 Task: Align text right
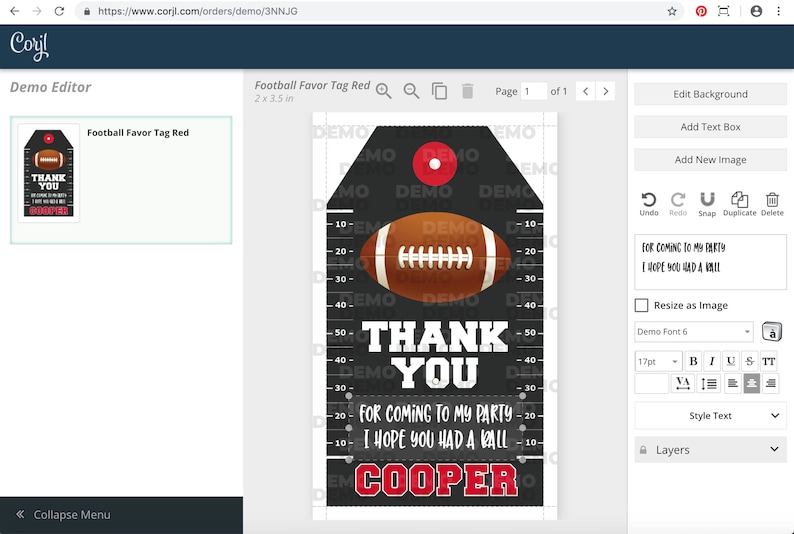coord(770,384)
